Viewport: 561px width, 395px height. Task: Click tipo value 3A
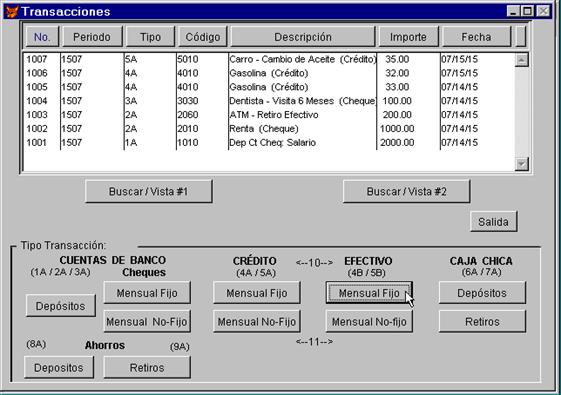click(x=131, y=101)
